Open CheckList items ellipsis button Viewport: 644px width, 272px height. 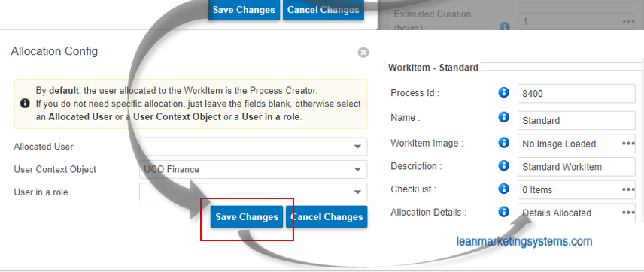(628, 189)
